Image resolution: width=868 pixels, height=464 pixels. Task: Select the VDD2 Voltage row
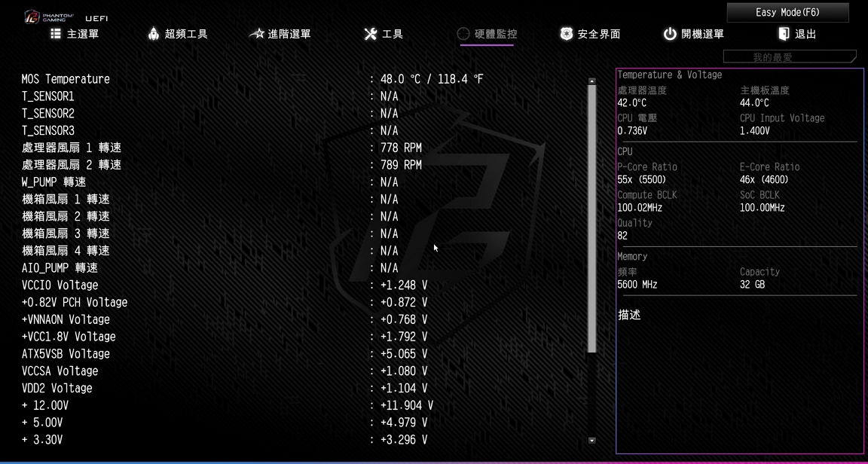pyautogui.click(x=301, y=388)
